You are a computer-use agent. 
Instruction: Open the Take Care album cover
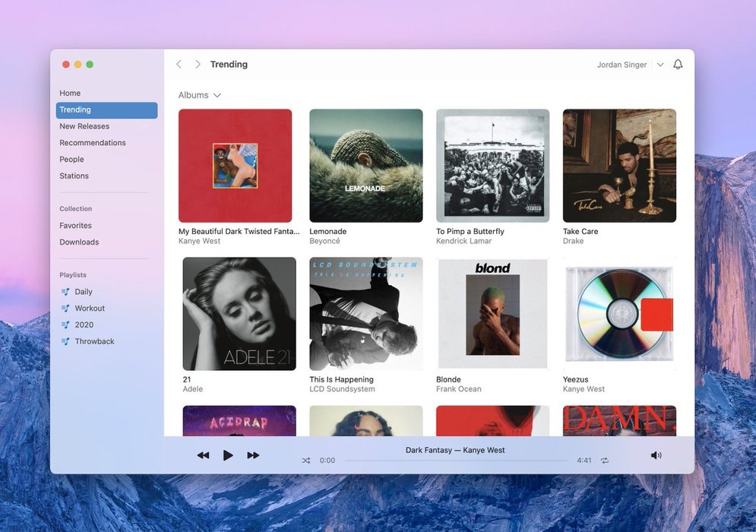pyautogui.click(x=619, y=166)
